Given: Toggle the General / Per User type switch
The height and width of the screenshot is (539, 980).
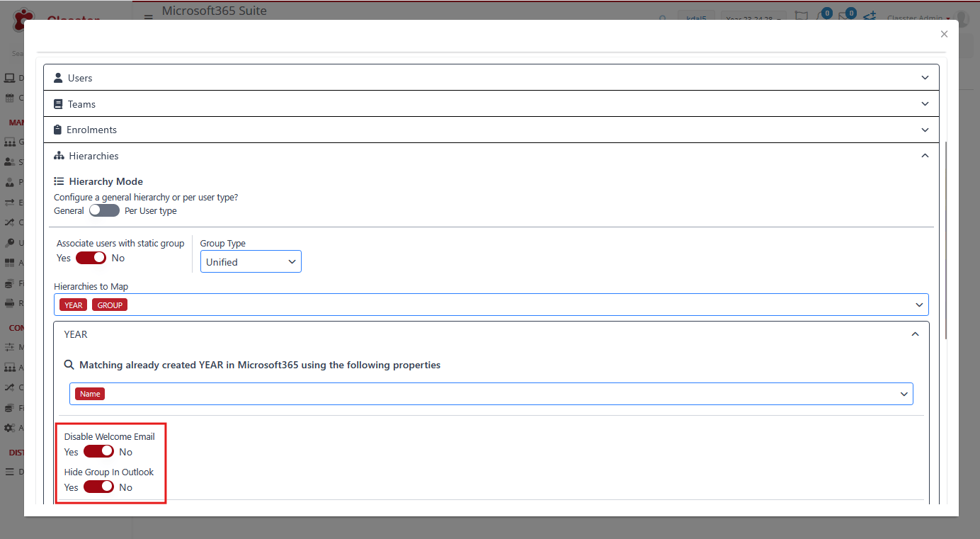Looking at the screenshot, I should pyautogui.click(x=104, y=210).
